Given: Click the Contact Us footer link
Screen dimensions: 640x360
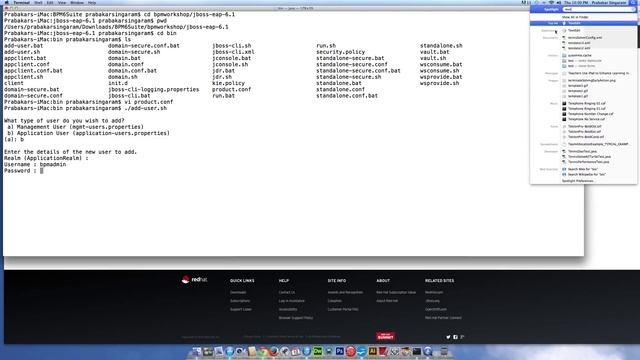Looking at the screenshot, I should tap(287, 292).
